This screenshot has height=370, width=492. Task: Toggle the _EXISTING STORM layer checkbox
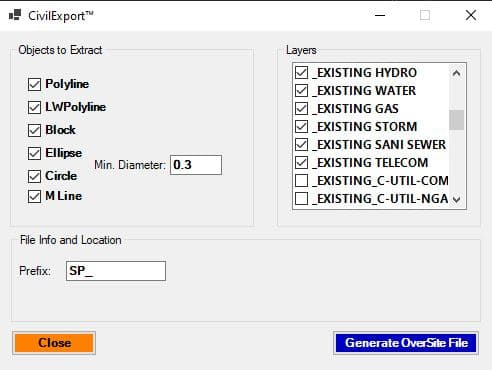click(x=302, y=127)
